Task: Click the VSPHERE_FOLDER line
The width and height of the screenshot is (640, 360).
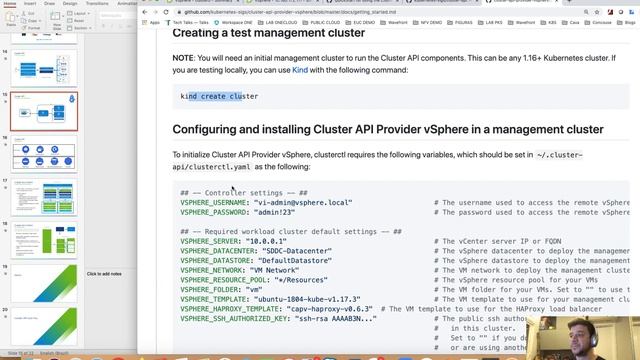Action: (x=221, y=290)
